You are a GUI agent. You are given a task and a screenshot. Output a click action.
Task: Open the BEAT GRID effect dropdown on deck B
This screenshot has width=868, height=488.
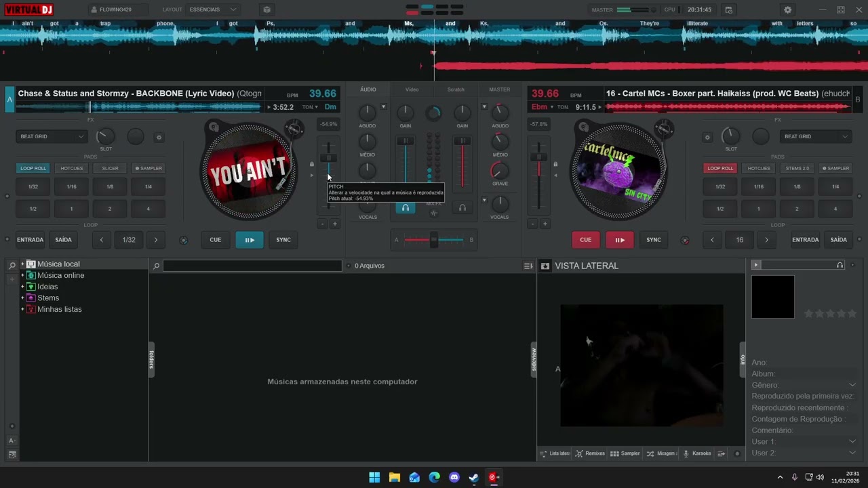tap(816, 137)
